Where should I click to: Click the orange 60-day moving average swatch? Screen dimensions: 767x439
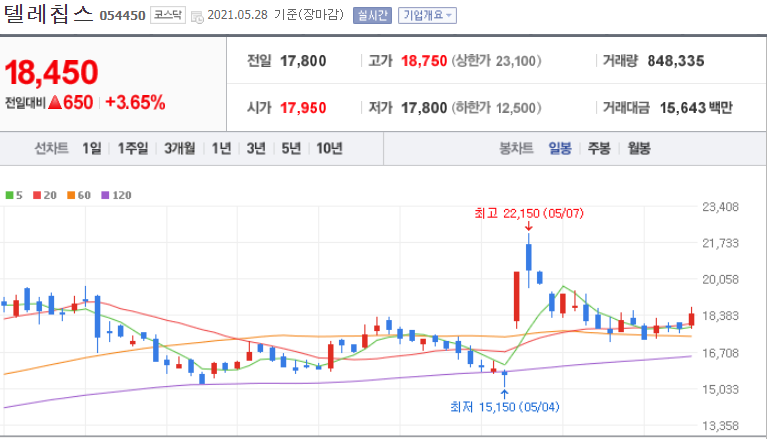click(x=71, y=195)
